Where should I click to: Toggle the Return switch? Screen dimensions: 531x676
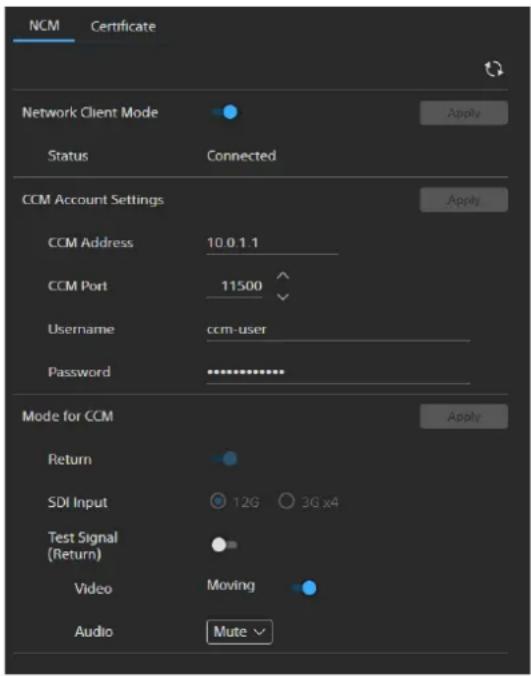tap(224, 459)
